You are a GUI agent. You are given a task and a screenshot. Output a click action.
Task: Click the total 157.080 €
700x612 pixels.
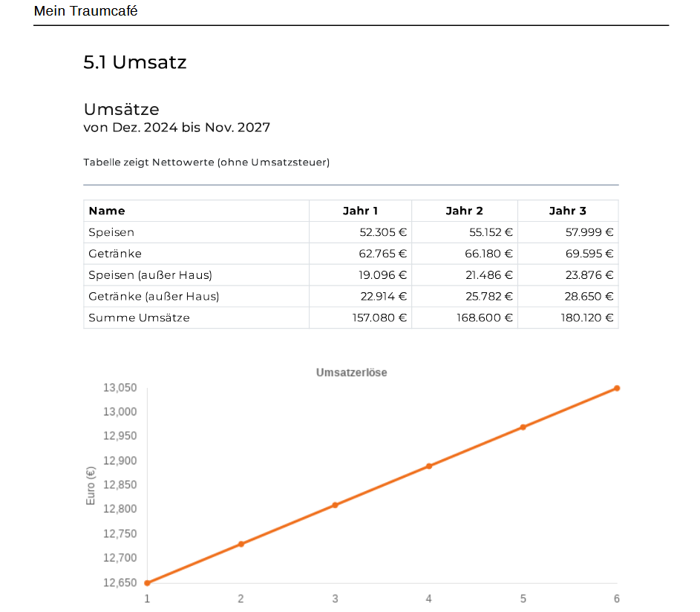(x=379, y=318)
